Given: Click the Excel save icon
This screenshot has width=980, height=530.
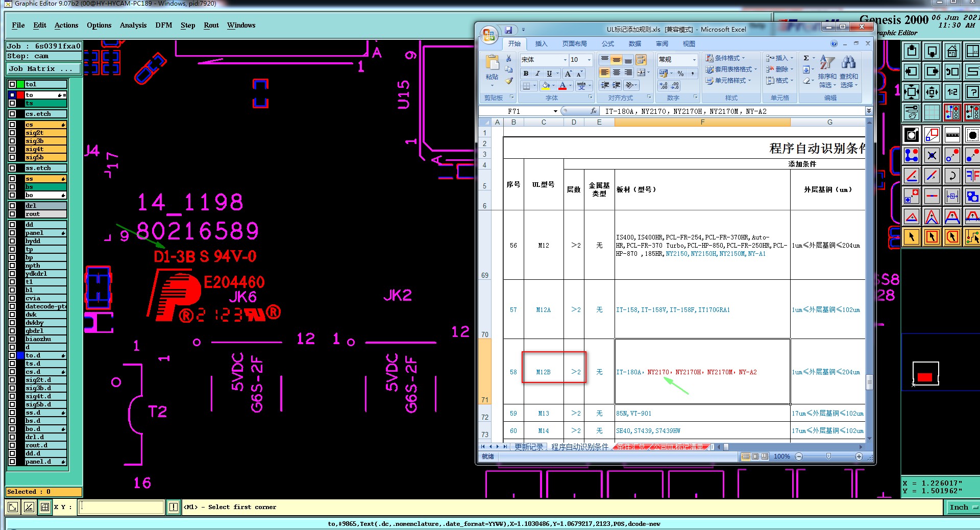Looking at the screenshot, I should pos(508,30).
